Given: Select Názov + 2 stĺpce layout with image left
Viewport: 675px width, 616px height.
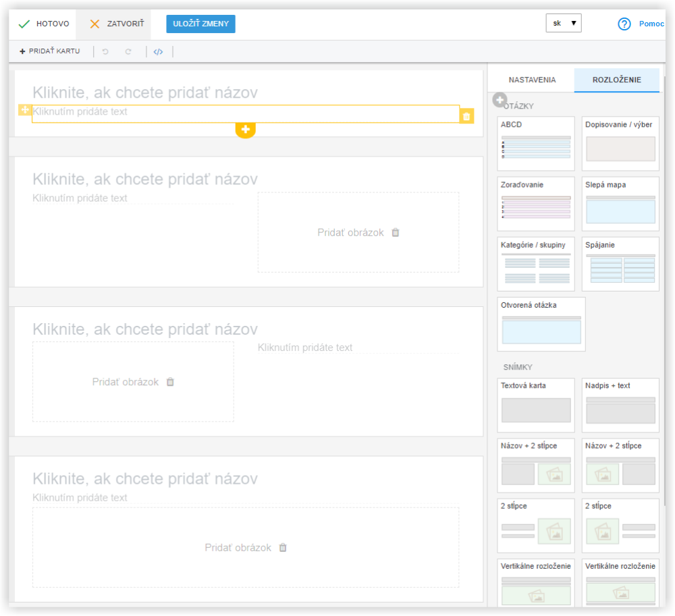Looking at the screenshot, I should (x=620, y=465).
